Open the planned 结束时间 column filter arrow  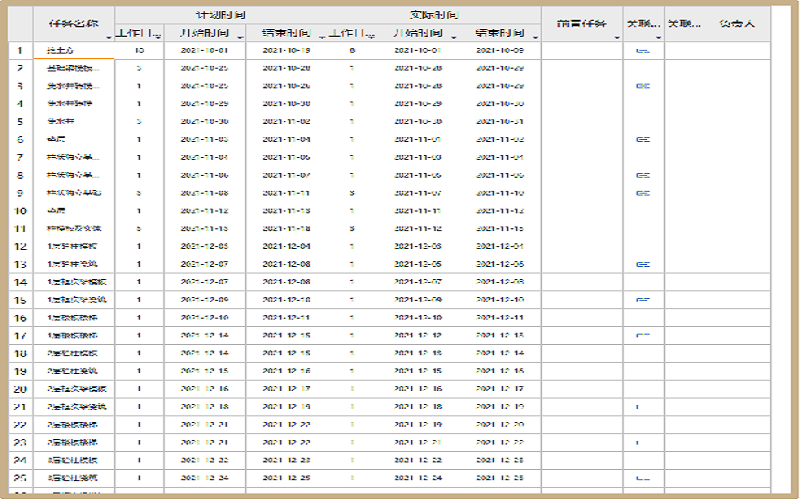[322, 37]
